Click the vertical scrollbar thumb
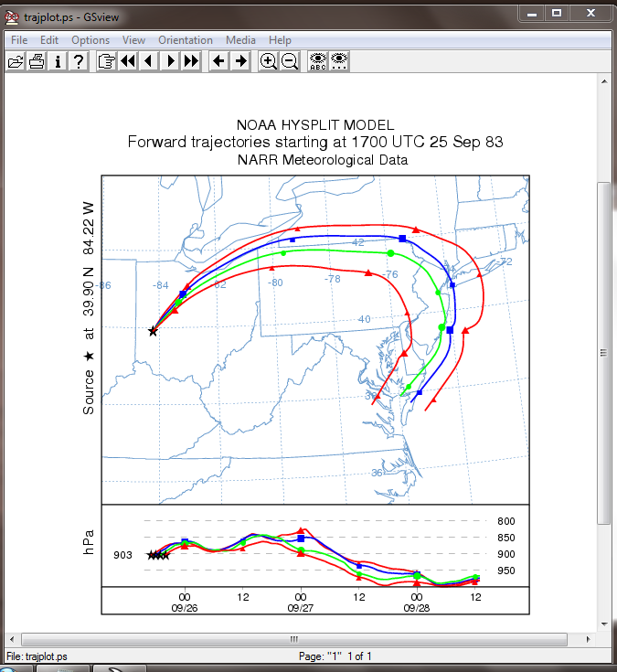Image resolution: width=617 pixels, height=672 pixels. 604,353
